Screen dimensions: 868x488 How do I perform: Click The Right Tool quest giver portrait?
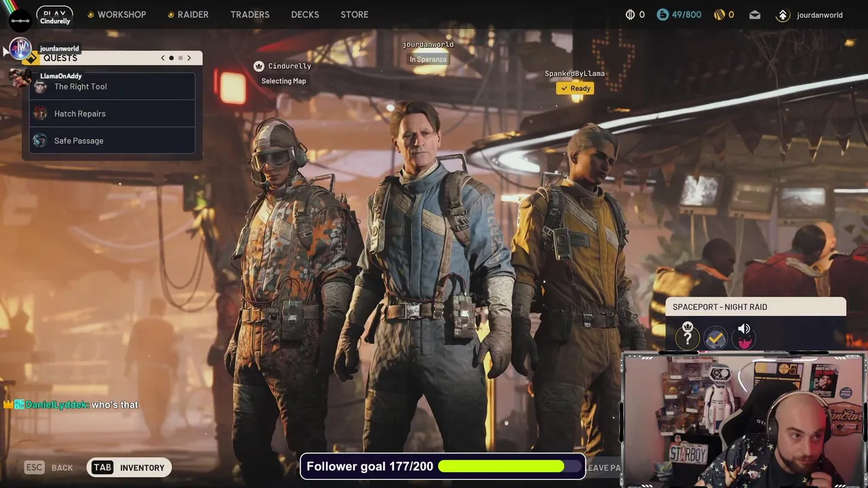[40, 87]
